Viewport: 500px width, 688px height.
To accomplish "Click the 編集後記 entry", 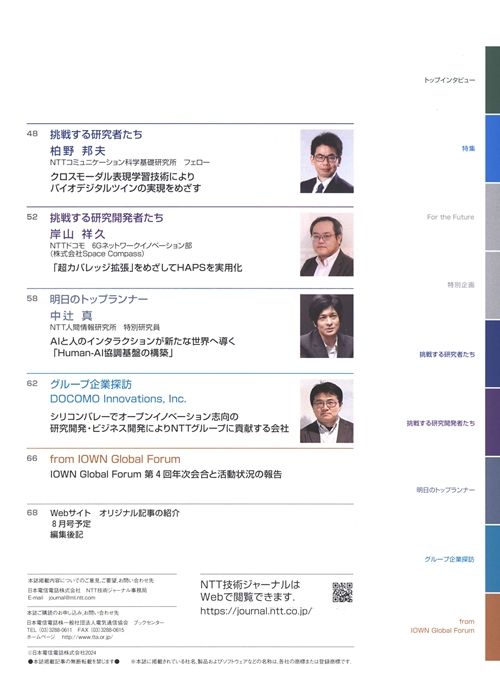I will pyautogui.click(x=67, y=535).
